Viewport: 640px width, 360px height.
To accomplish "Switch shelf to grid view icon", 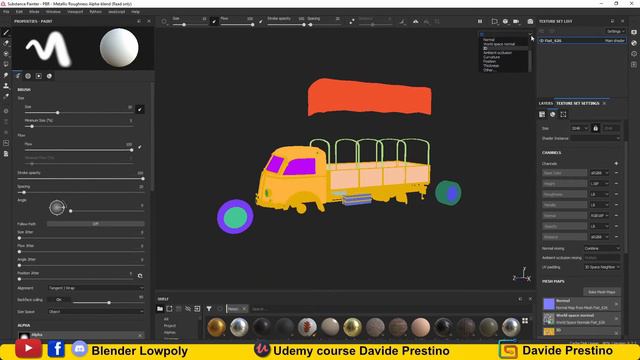I will pos(525,320).
